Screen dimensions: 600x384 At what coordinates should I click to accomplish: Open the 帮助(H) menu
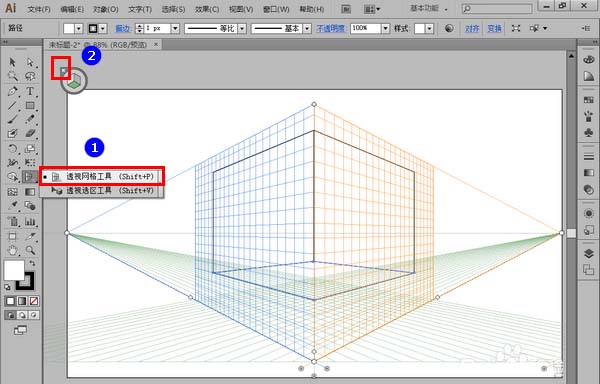(x=312, y=9)
